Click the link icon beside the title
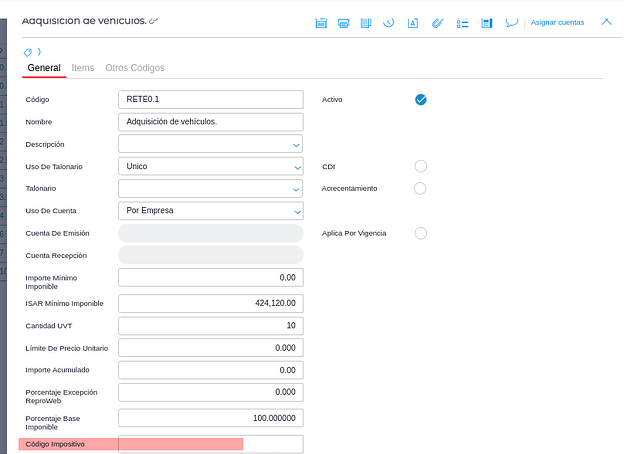 (x=154, y=21)
